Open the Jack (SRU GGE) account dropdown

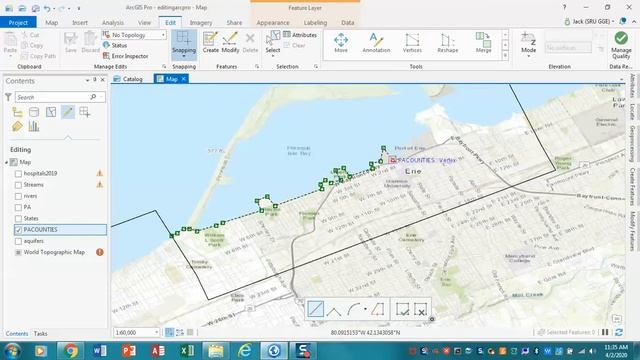[589, 22]
